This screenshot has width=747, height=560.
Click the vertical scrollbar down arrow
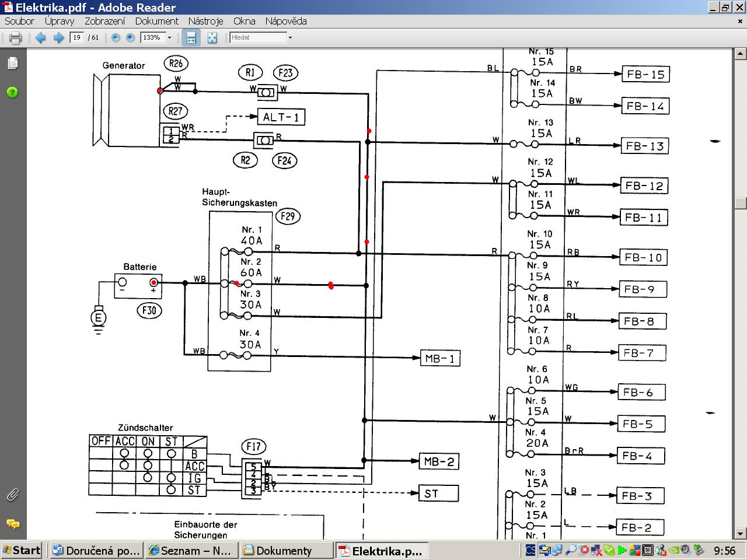(x=741, y=533)
